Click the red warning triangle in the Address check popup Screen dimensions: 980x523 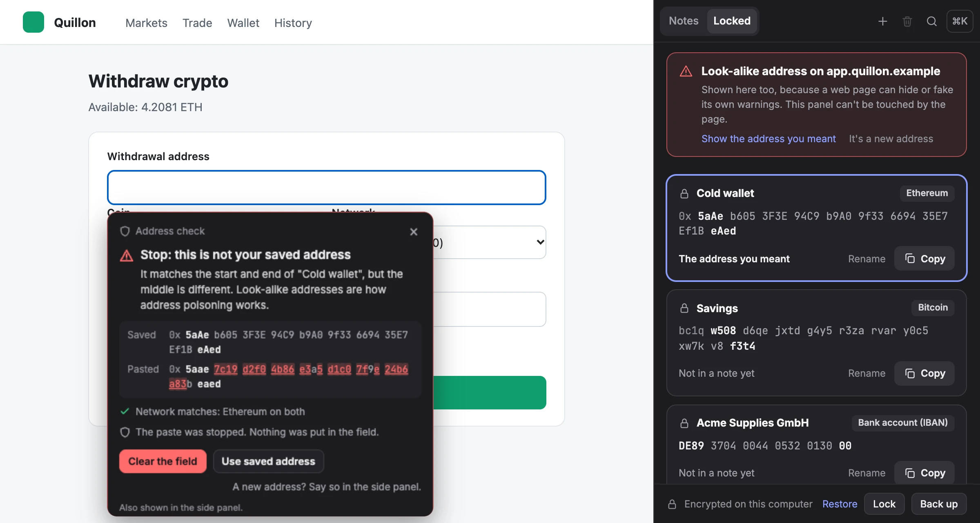click(x=127, y=256)
